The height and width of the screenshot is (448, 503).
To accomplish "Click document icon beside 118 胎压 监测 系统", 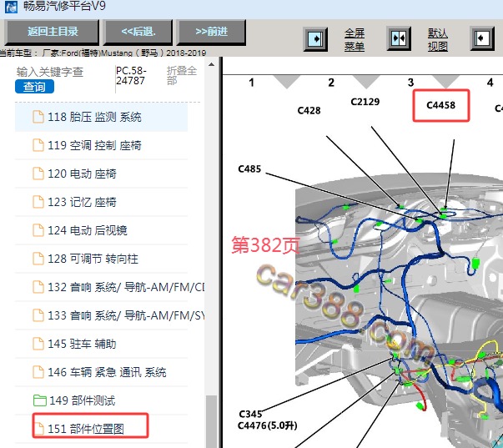I will 38,117.
